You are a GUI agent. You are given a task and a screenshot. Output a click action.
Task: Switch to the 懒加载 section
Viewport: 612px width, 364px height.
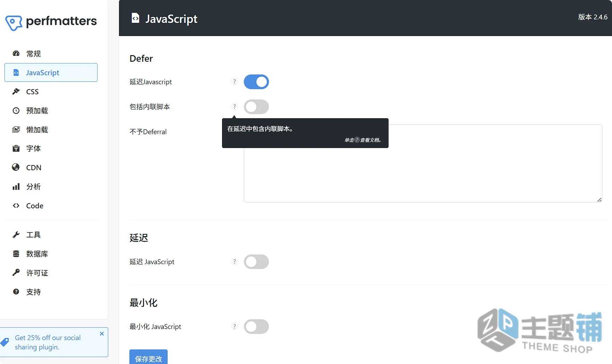tap(51, 130)
